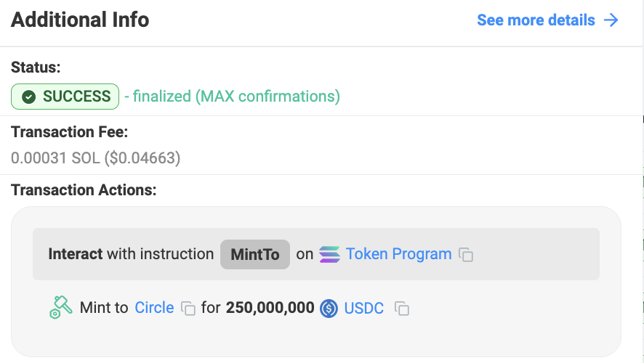This screenshot has width=644, height=363.
Task: Copy the Circle account address
Action: (188, 308)
